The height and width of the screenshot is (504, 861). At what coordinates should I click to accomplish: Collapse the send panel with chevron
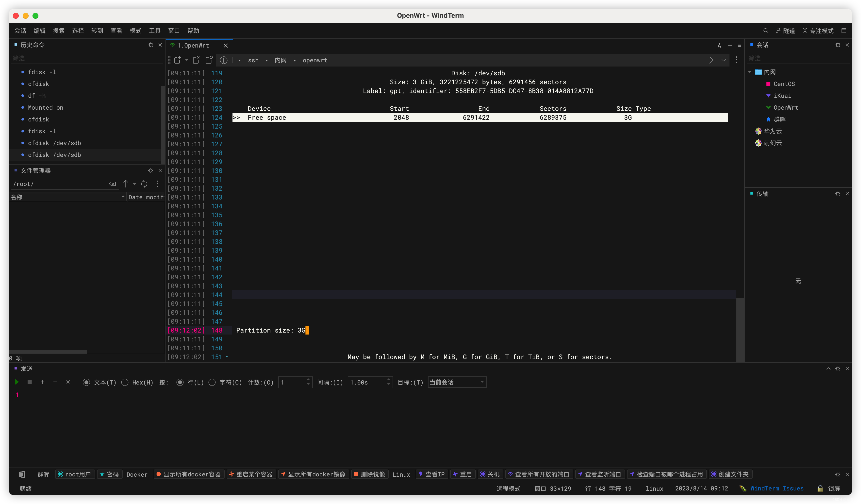(x=828, y=368)
